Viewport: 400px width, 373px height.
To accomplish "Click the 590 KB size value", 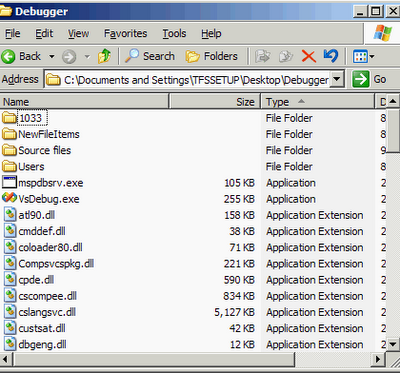I will (239, 280).
